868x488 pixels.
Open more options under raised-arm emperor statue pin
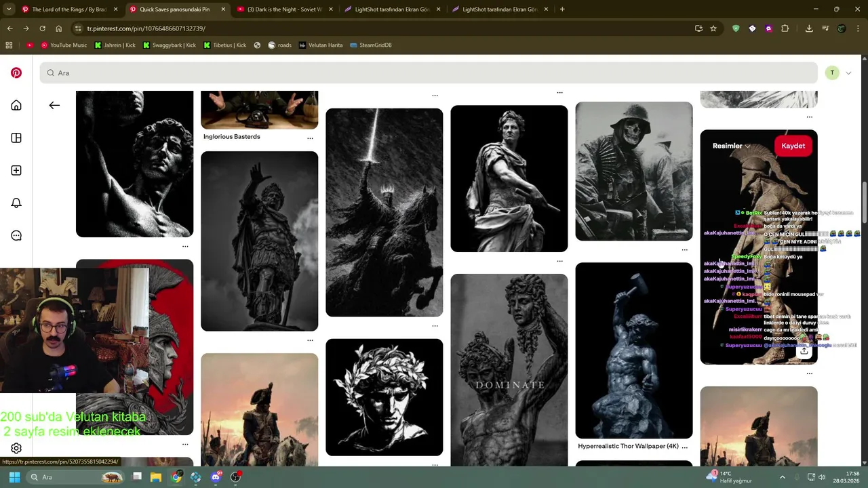pyautogui.click(x=310, y=340)
